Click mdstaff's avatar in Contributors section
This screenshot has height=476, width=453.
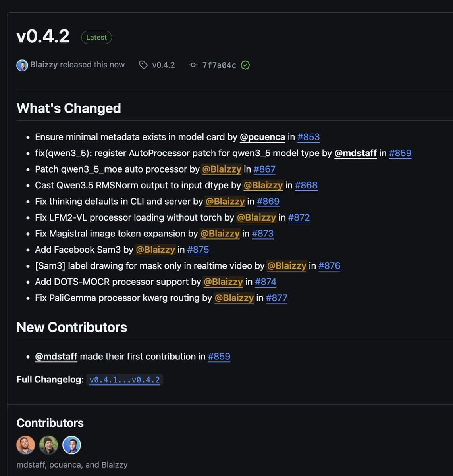point(25,445)
